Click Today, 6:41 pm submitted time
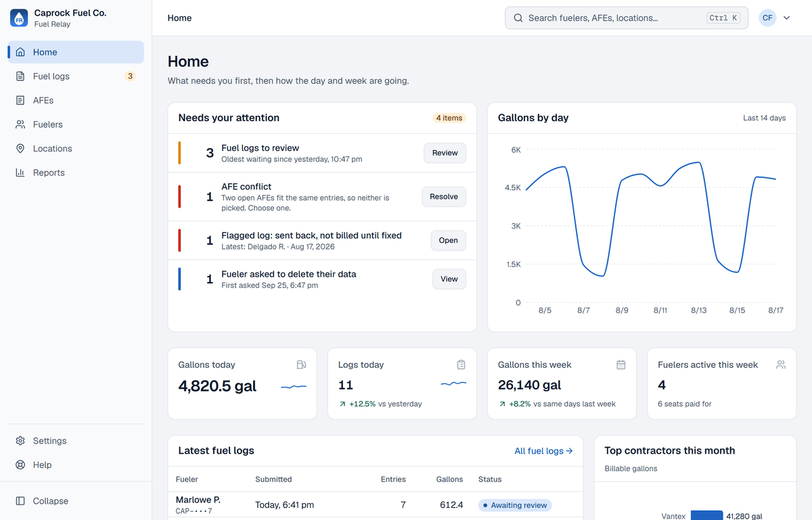The width and height of the screenshot is (812, 520). pyautogui.click(x=284, y=505)
